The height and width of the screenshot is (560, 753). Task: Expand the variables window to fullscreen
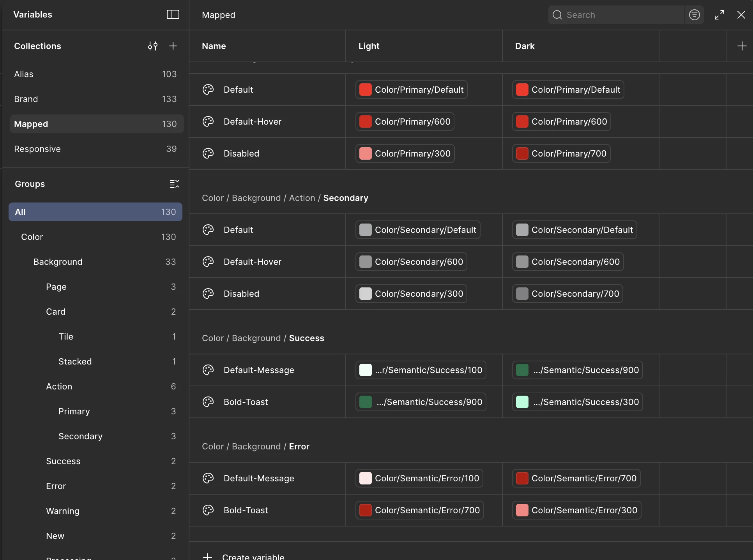pyautogui.click(x=719, y=15)
